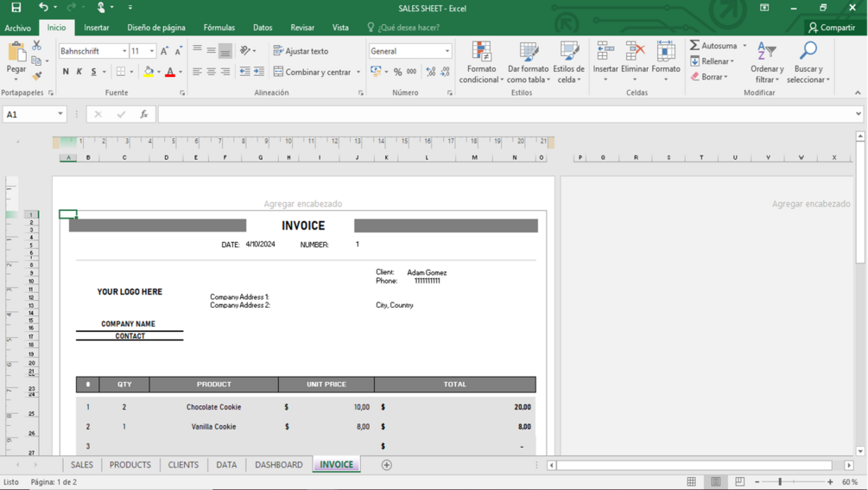Zoom in with the plus button
Viewport: 868px width, 490px height.
(830, 482)
